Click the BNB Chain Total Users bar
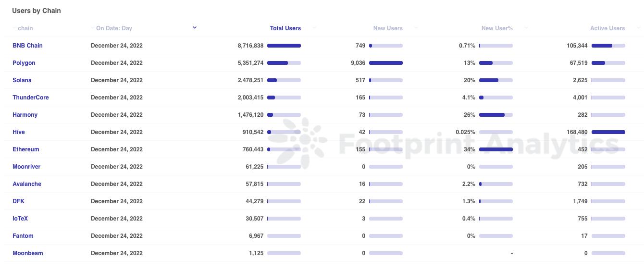 click(284, 46)
